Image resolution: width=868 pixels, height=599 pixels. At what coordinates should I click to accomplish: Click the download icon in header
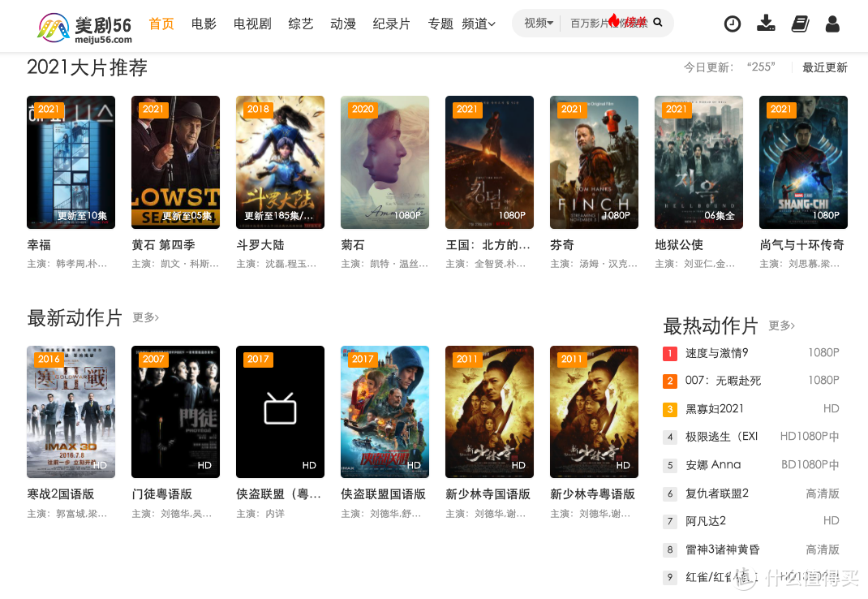point(766,24)
